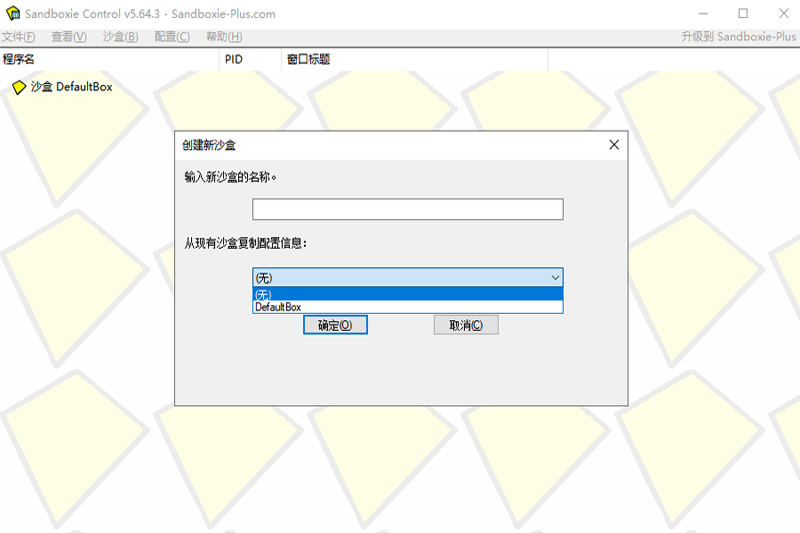800x533 pixels.
Task: Choose DefaultBox from the dropdown list
Action: [408, 307]
